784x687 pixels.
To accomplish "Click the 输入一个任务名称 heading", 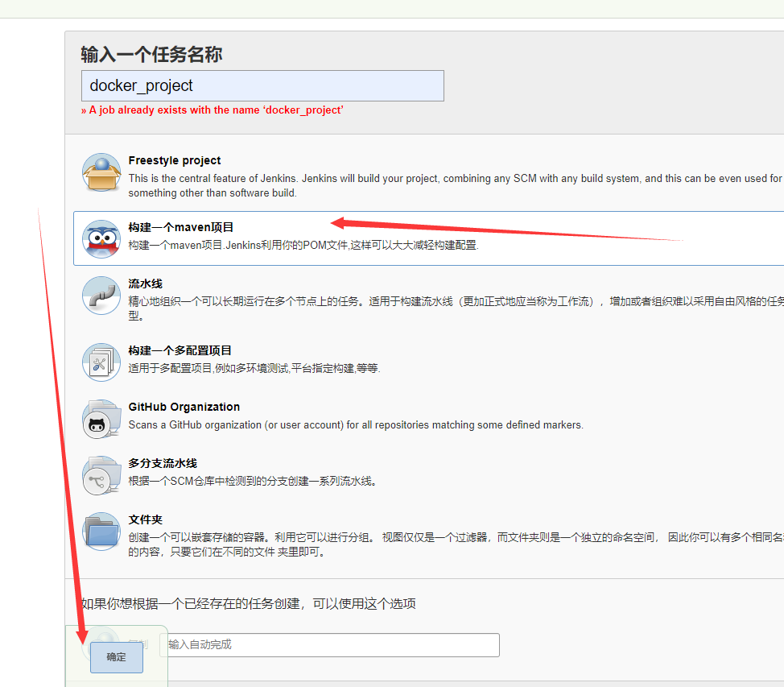I will (151, 54).
